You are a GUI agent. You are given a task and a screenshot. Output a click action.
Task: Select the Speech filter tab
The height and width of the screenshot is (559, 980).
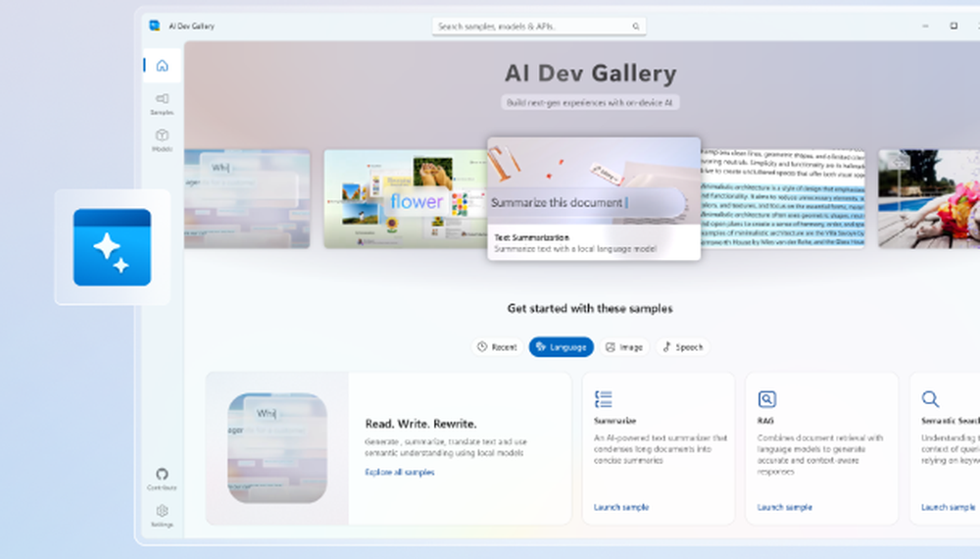coord(683,347)
